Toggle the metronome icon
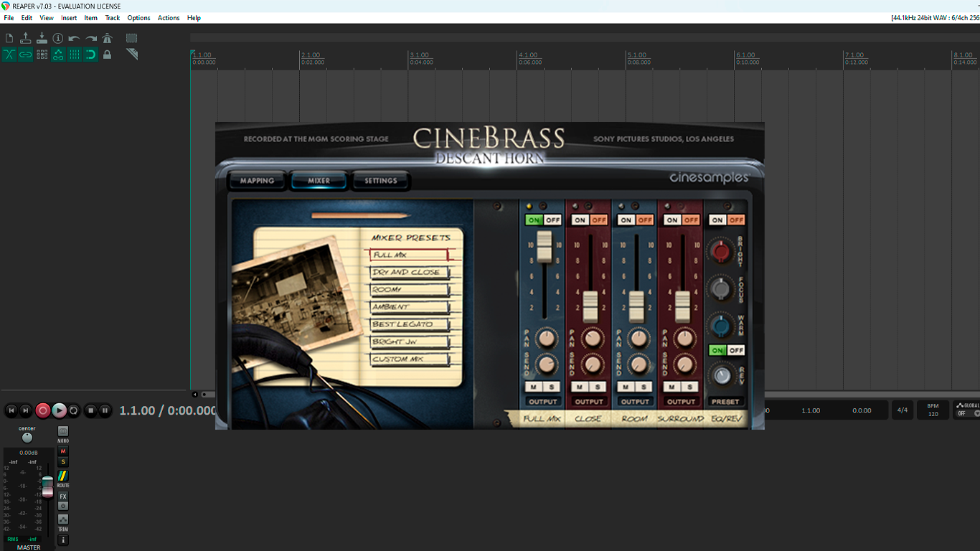980x551 pixels. [107, 38]
